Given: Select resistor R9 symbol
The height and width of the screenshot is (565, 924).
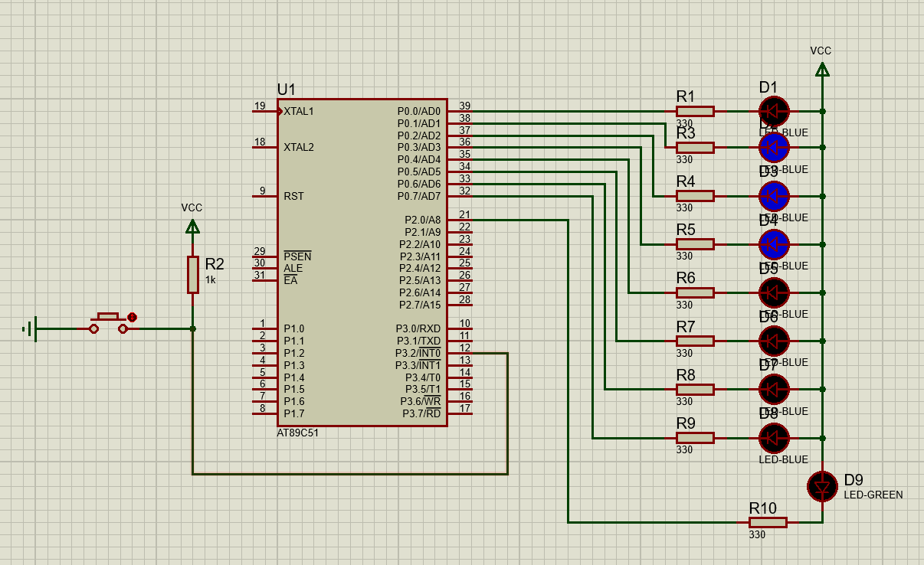Looking at the screenshot, I should 695,438.
